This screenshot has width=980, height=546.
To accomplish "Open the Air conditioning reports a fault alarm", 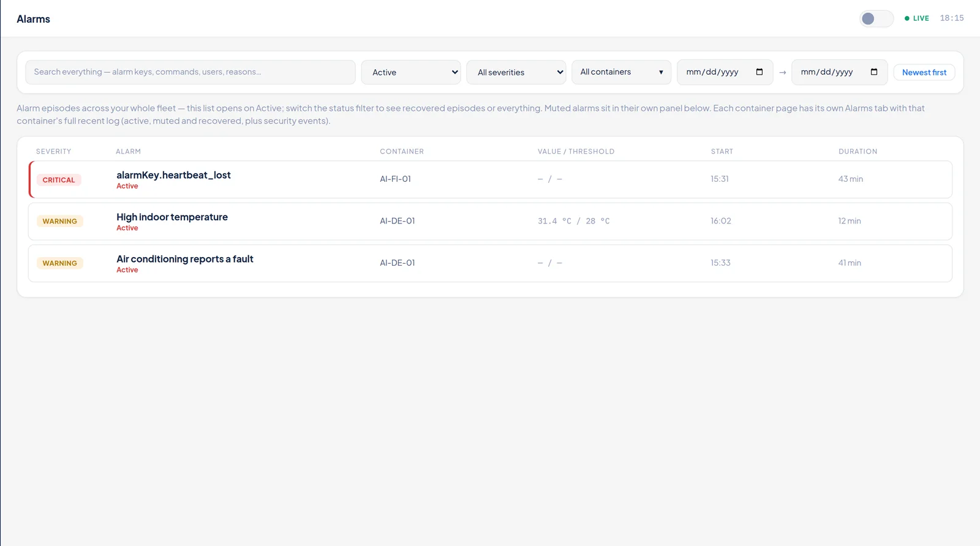I will tap(490, 263).
